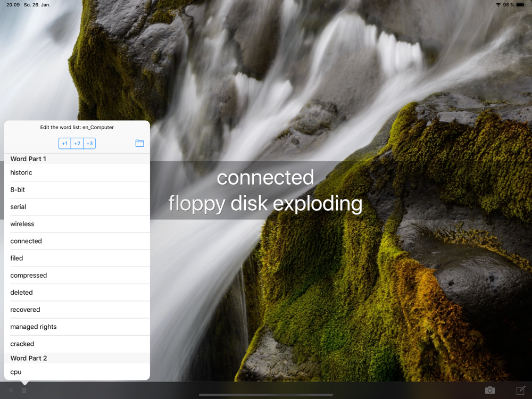Select the word 'connected' in the list
The image size is (532, 399).
tap(77, 241)
